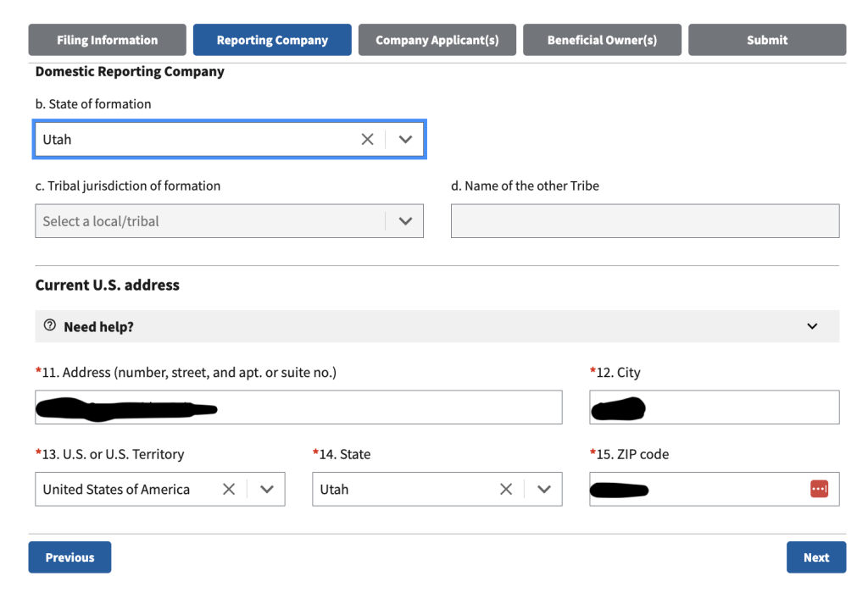Click the Previous button
The height and width of the screenshot is (593, 868).
coord(70,557)
